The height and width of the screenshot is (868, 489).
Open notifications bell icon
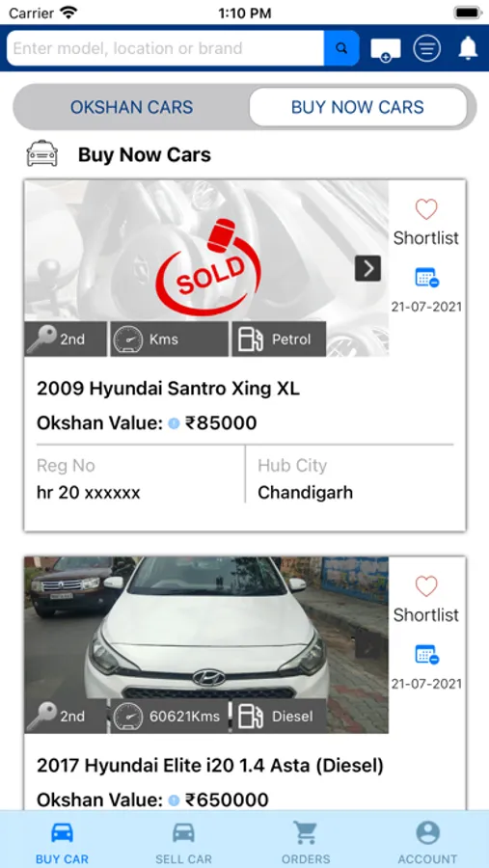468,48
